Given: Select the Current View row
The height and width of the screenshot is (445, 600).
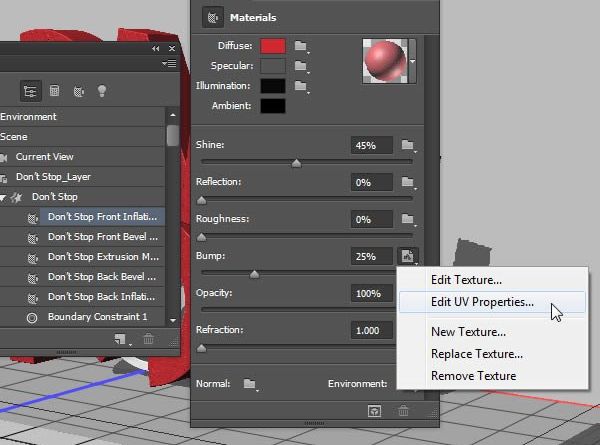Looking at the screenshot, I should tap(82, 156).
